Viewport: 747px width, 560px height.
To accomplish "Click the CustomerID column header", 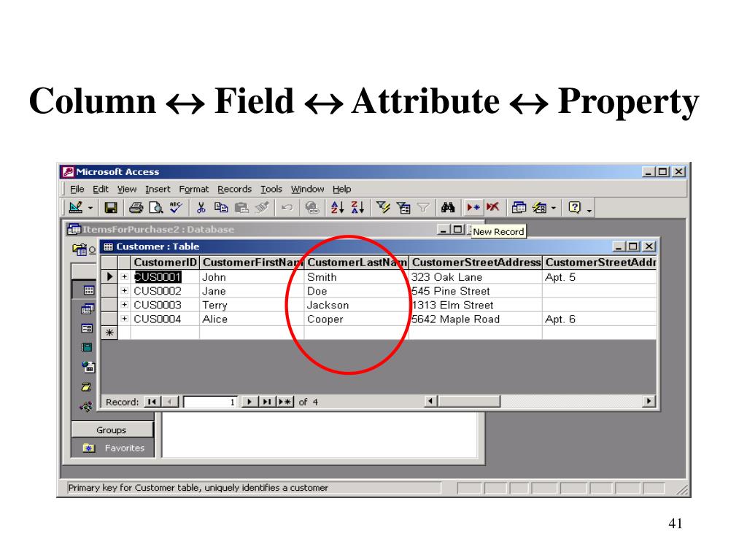I will [166, 262].
